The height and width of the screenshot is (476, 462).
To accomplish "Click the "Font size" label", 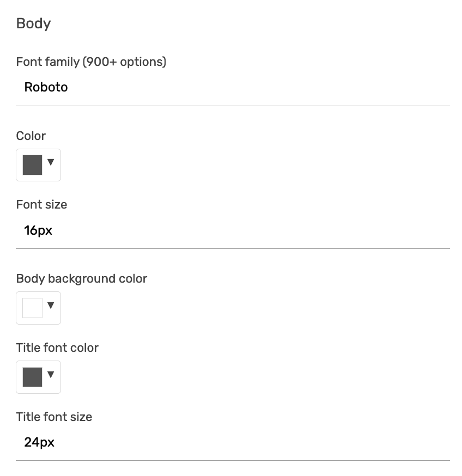I will click(41, 205).
